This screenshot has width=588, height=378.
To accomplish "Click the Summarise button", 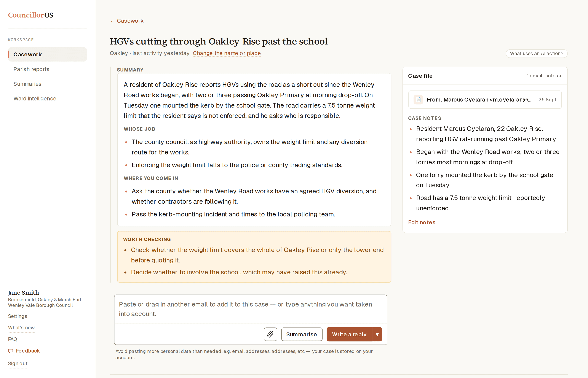I will (302, 334).
